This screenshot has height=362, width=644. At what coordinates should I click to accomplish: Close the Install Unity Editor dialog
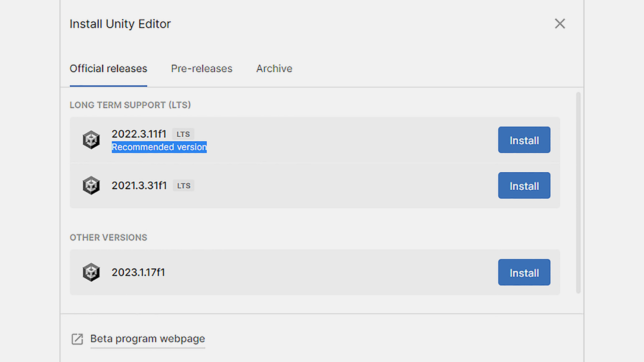coord(560,24)
